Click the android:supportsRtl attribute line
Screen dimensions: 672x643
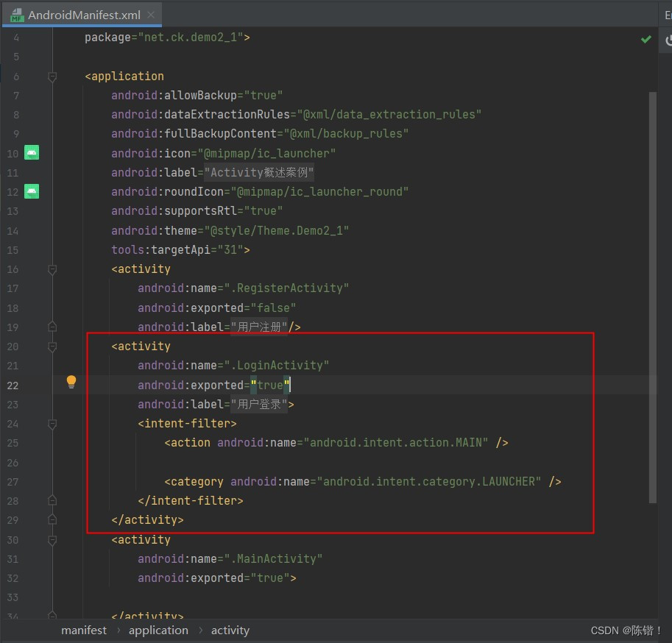(x=197, y=210)
